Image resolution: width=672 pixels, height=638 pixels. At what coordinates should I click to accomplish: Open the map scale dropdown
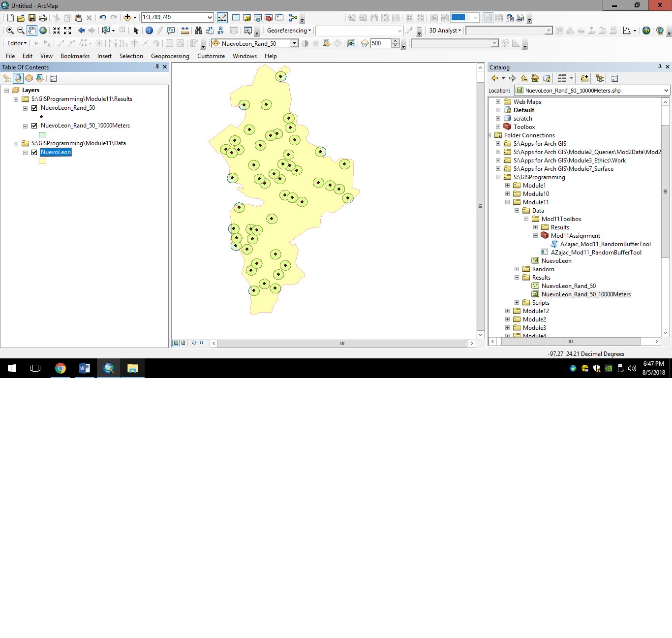click(x=209, y=17)
